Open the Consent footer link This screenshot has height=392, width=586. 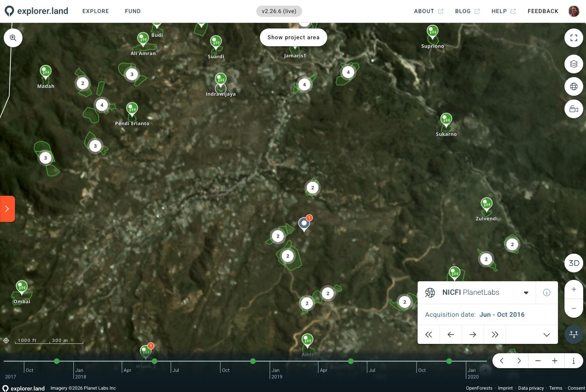click(x=576, y=388)
